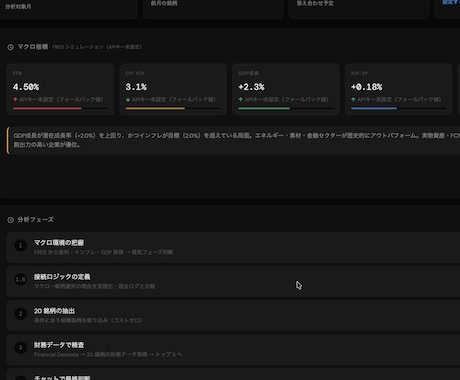Screen dimensions: 460x380
Task: Select the CPI YOY 3.1% indicator card
Action: click(x=173, y=90)
